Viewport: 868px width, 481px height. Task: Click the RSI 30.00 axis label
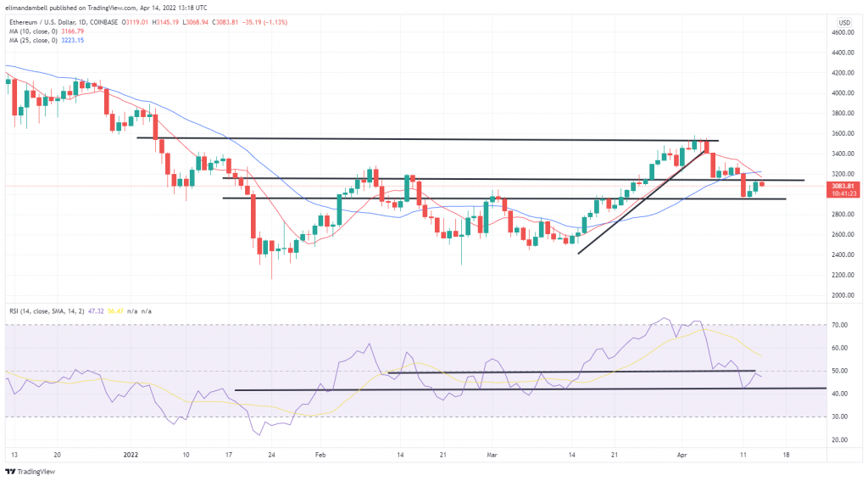(840, 417)
